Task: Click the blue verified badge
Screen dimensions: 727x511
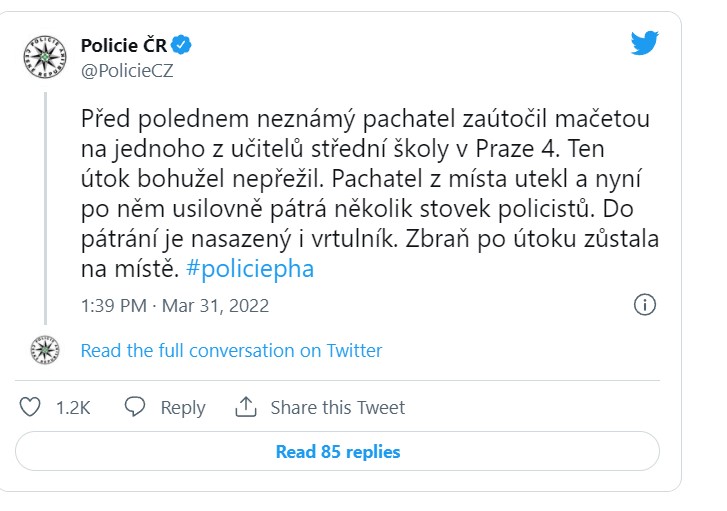Action: 182,44
